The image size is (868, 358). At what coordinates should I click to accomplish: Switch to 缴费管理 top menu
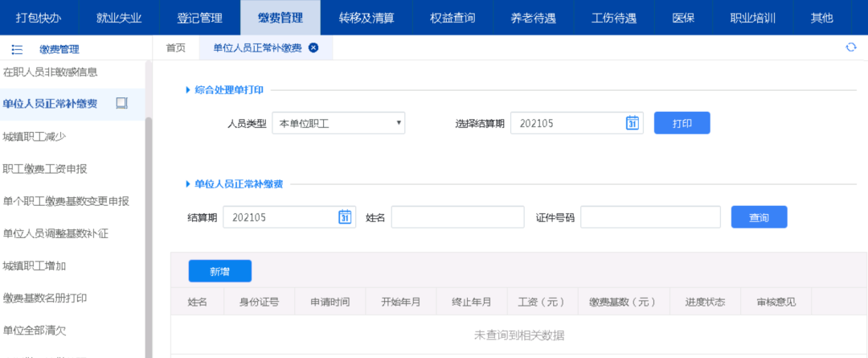click(280, 17)
